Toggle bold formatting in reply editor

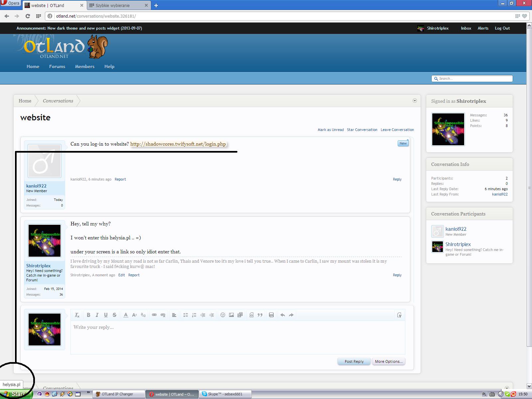coord(88,315)
